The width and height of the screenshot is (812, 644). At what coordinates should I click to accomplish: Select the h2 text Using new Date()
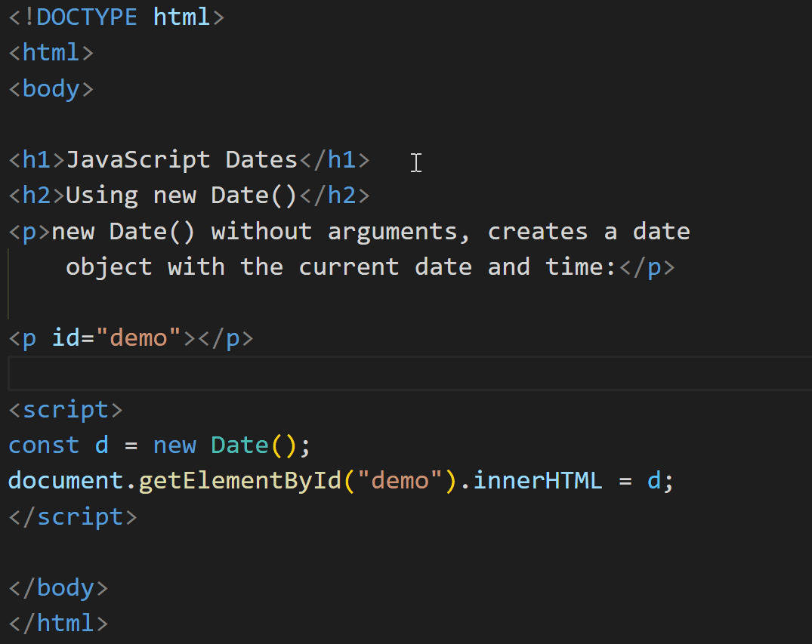click(181, 195)
